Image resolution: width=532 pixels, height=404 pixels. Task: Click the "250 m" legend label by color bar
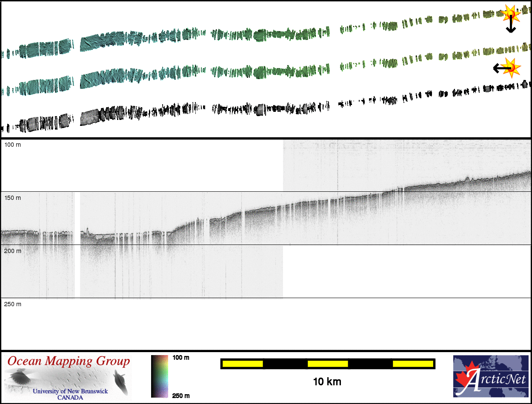(181, 395)
